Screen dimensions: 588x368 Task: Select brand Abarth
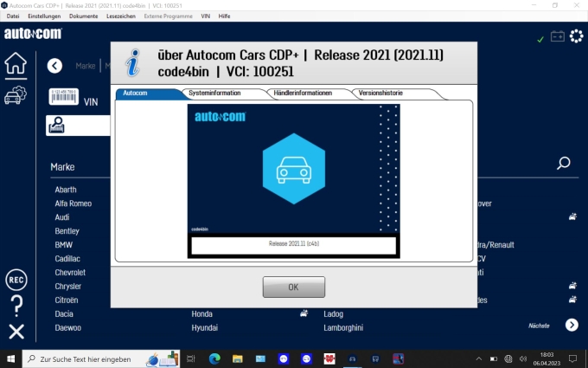(66, 190)
